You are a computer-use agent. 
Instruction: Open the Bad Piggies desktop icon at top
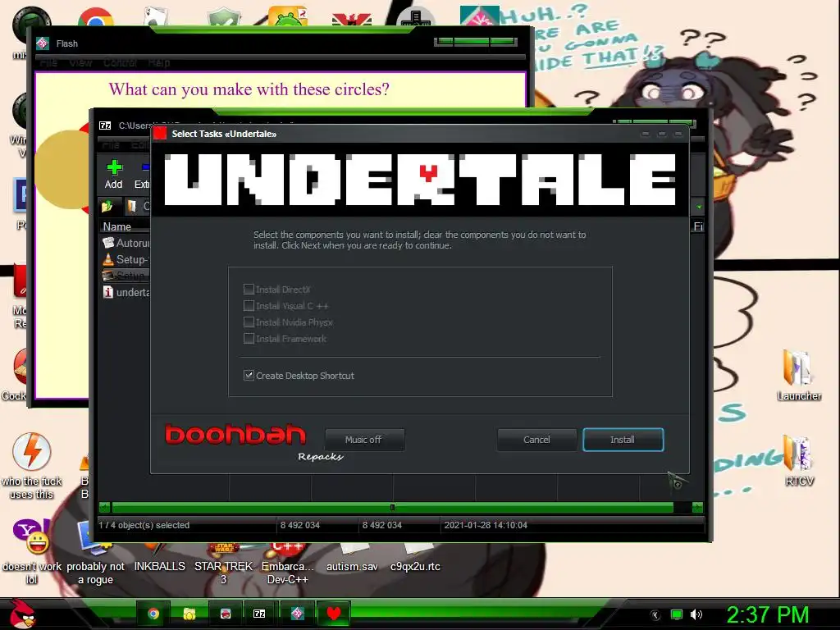[x=287, y=16]
